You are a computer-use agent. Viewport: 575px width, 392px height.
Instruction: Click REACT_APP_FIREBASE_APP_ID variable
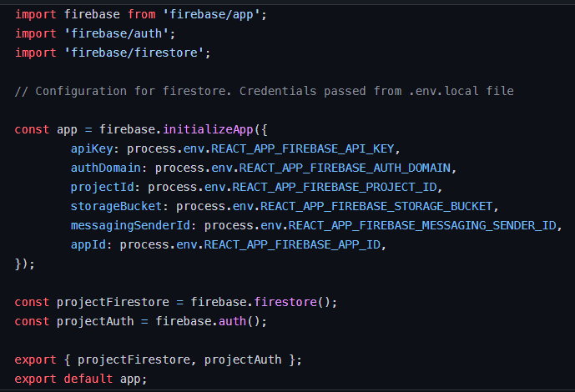coord(292,244)
